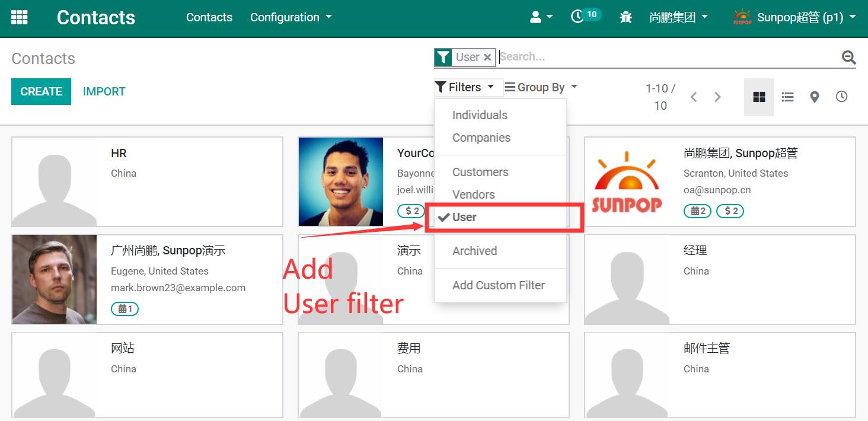Open the activity clock view
The height and width of the screenshot is (421, 868).
[x=841, y=97]
